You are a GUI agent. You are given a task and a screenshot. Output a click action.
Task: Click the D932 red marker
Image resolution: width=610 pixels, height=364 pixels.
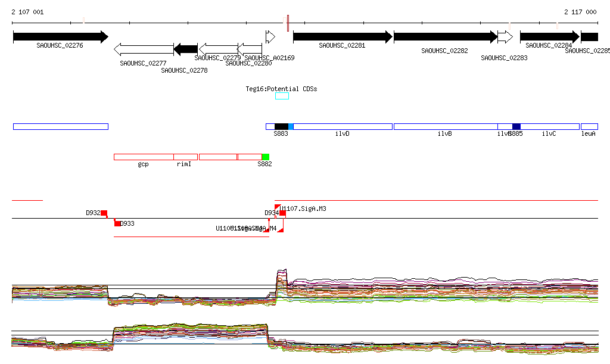(x=104, y=213)
